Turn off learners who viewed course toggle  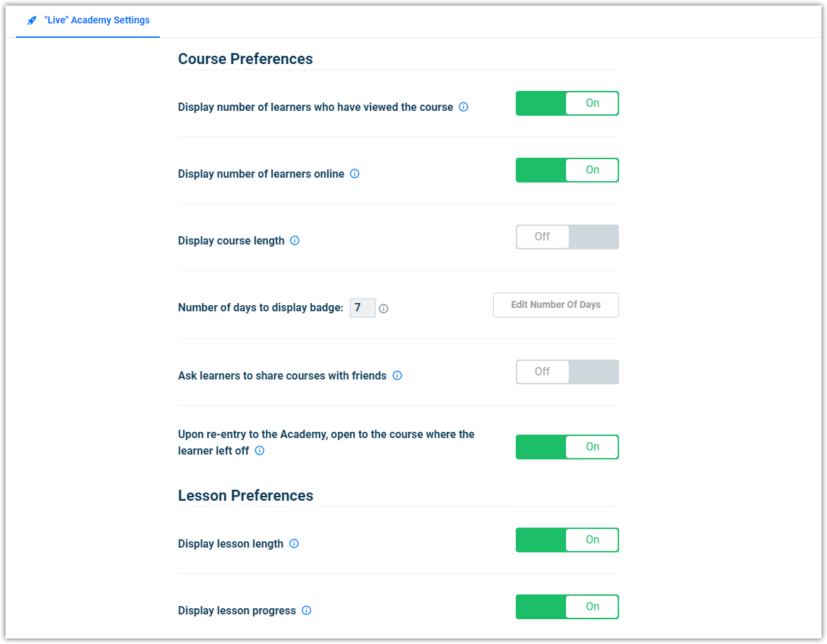567,103
